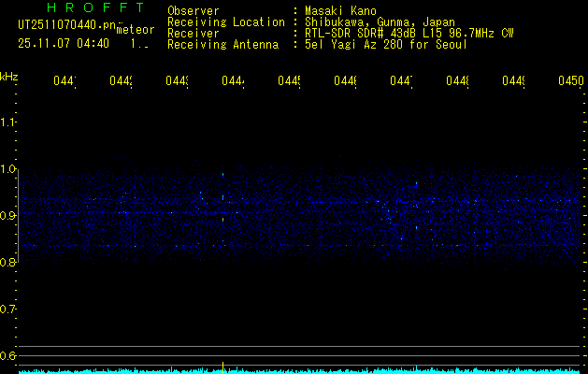Click the 1.0 frequency axis tick
This screenshot has height=374, width=588.
click(9, 169)
